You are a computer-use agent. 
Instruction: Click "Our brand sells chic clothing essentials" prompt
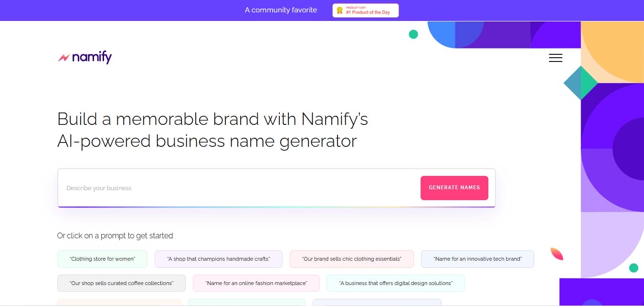(351, 259)
